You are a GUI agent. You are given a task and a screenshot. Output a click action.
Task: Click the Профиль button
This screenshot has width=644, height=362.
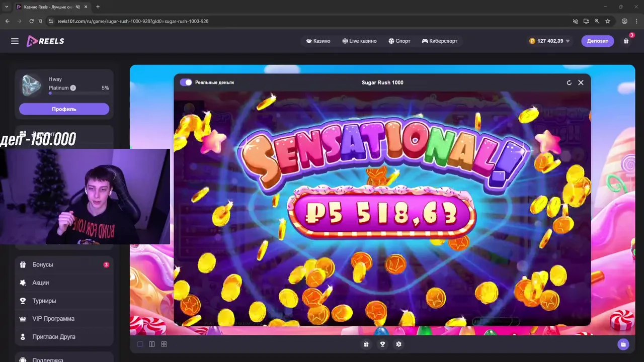[x=64, y=109]
